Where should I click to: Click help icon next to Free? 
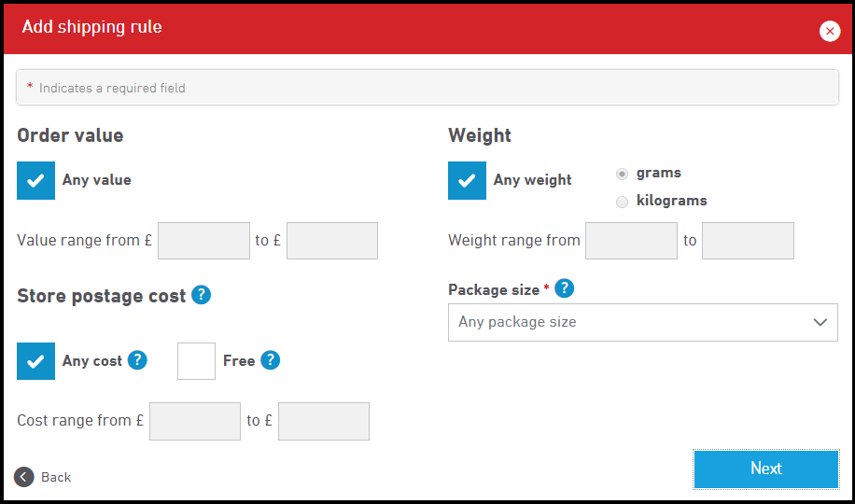(271, 360)
